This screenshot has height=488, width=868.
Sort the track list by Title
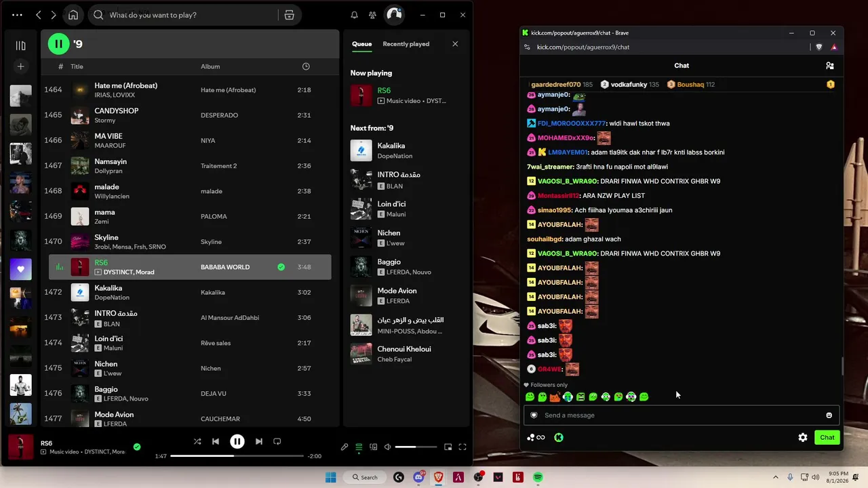tap(77, 66)
